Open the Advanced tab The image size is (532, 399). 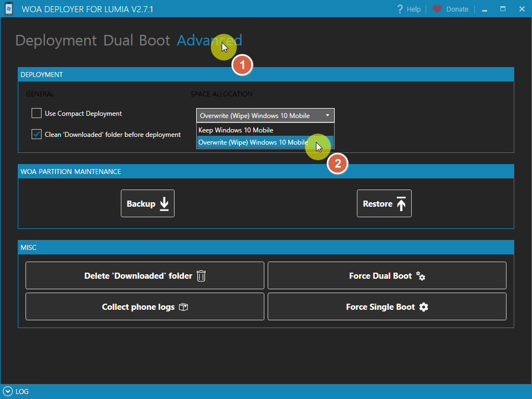(x=209, y=40)
